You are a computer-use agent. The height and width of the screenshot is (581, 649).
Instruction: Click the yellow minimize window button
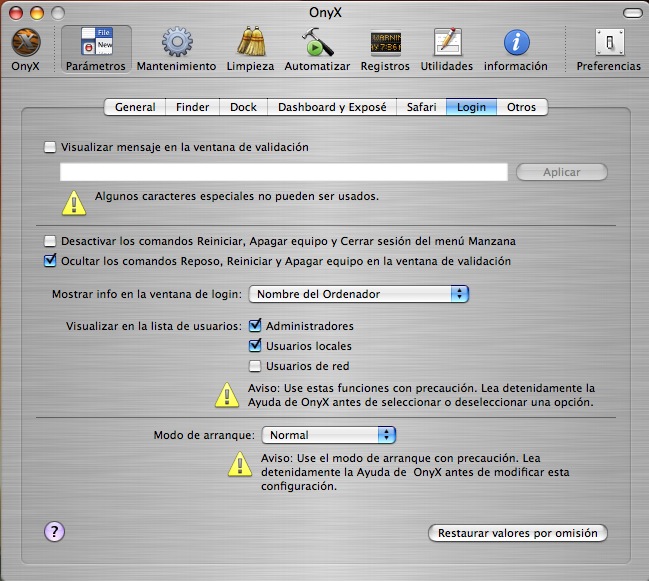coord(37,13)
